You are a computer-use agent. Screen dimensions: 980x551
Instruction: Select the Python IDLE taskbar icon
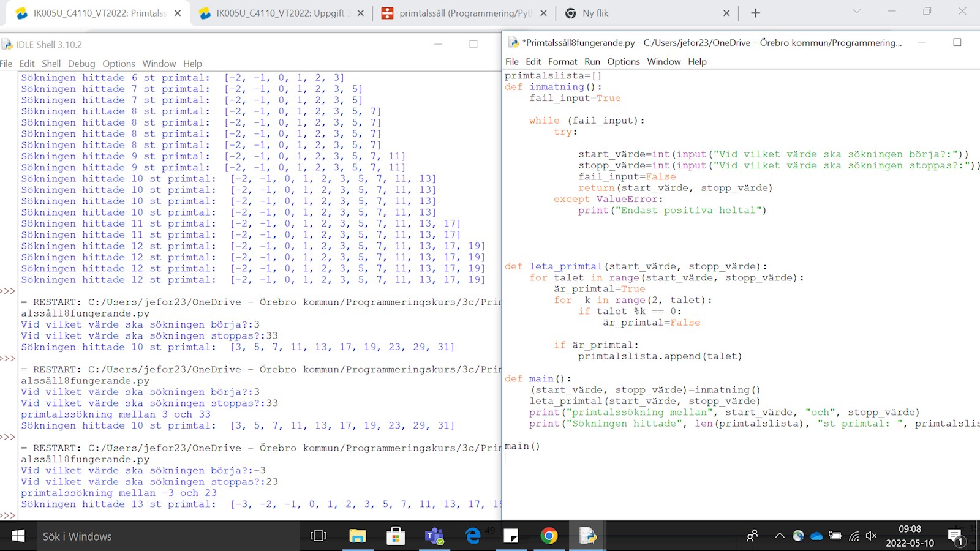click(x=587, y=536)
